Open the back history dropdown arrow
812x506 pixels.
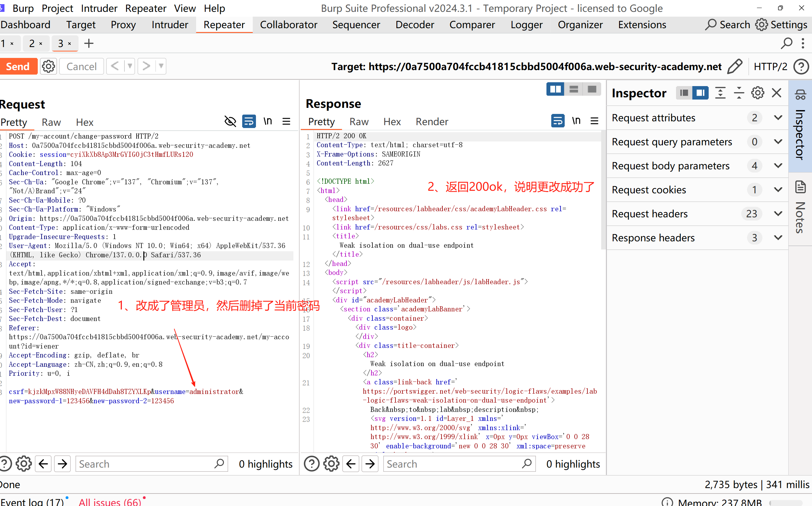pyautogui.click(x=130, y=66)
